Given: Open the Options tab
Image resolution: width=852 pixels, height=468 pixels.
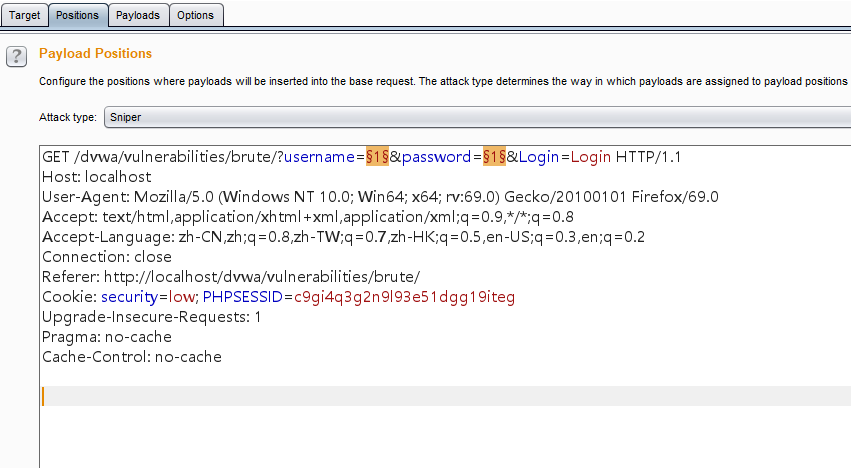Looking at the screenshot, I should 196,15.
